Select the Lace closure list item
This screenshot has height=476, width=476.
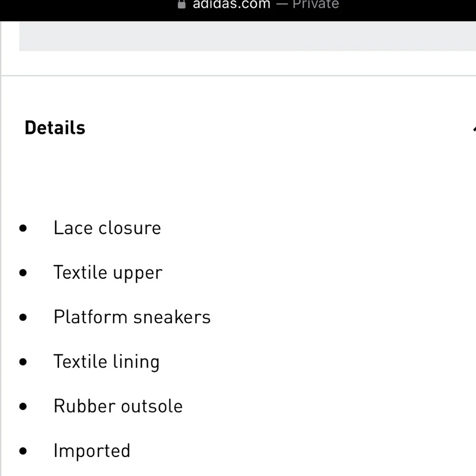point(107,228)
